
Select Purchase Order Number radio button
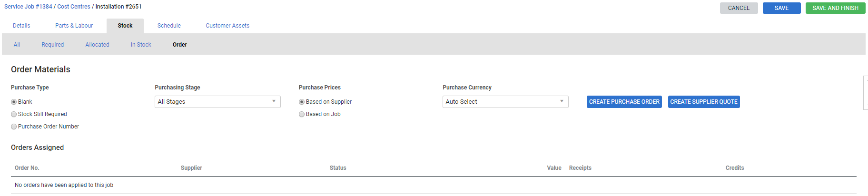pos(14,127)
